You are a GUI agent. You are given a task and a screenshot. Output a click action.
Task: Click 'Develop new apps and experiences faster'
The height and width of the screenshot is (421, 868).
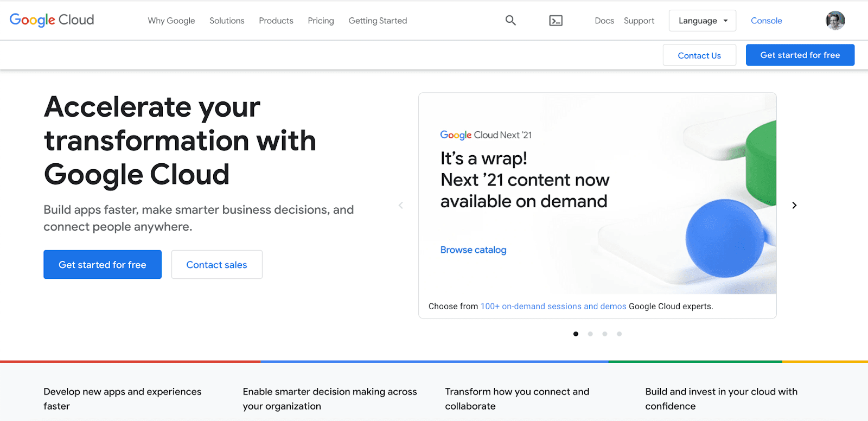(123, 399)
